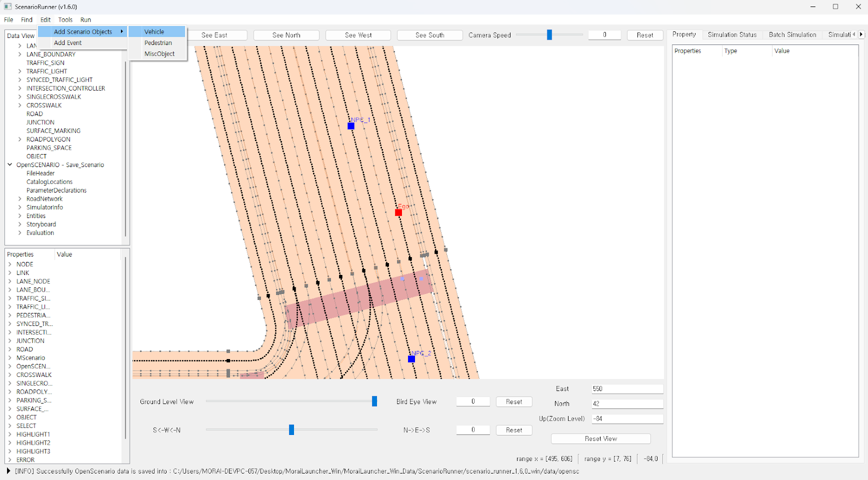Click the East coordinate input field
This screenshot has height=480, width=868.
(x=627, y=389)
